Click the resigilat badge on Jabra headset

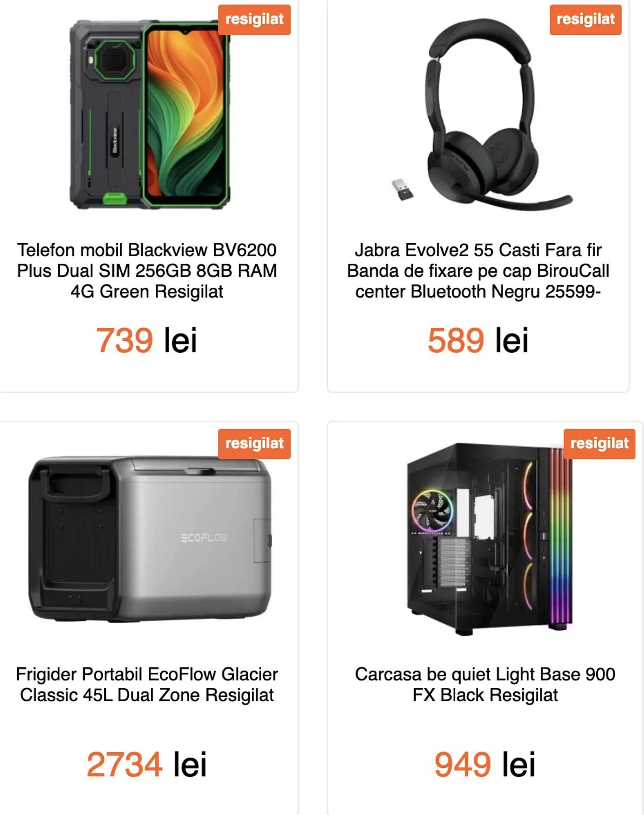585,20
